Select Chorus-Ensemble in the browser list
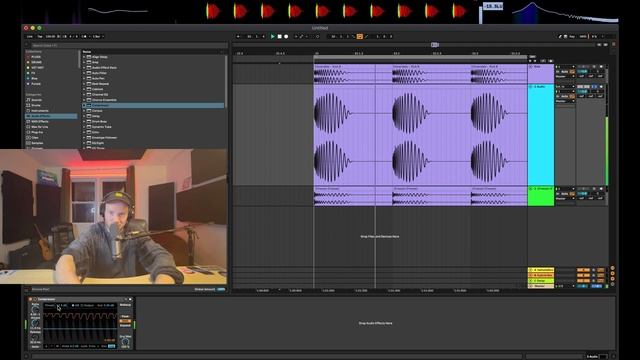Image resolution: width=640 pixels, height=360 pixels. click(x=104, y=100)
